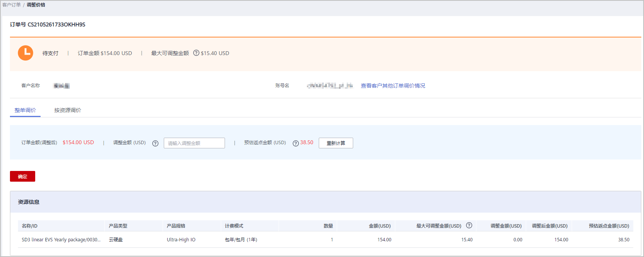Image resolution: width=644 pixels, height=257 pixels.
Task: Go back to 客户订单 via breadcrumb
Action: tap(11, 5)
